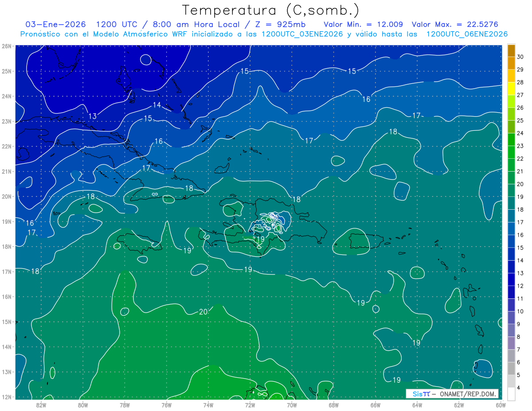Click the color bar label '23'
The width and height of the screenshot is (532, 411).
tap(520, 145)
